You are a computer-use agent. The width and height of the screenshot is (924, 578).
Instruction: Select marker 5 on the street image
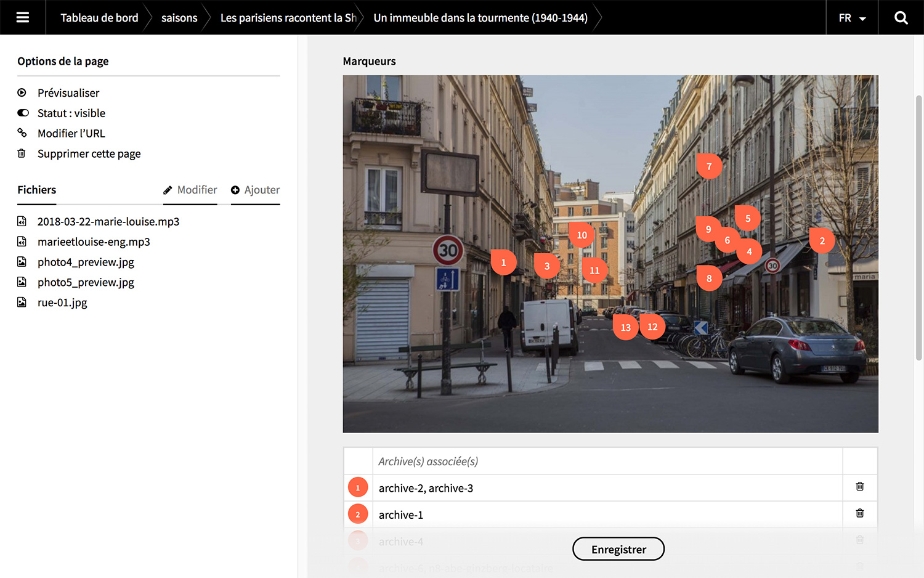(748, 218)
